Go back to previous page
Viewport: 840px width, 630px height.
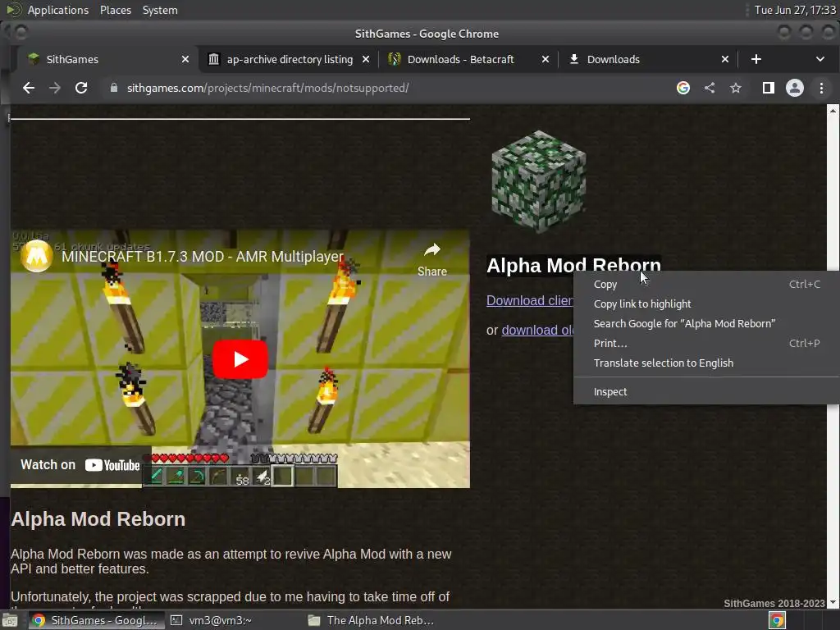(29, 88)
